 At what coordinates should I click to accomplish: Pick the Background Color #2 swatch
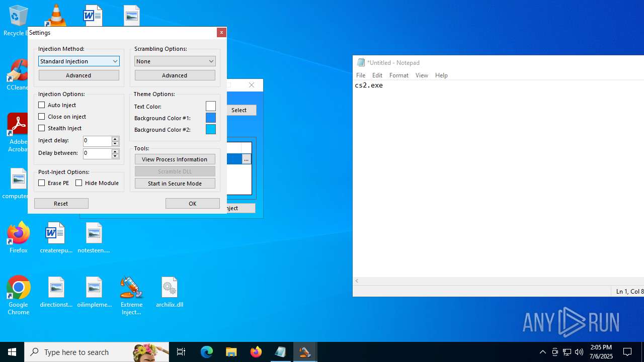pos(211,129)
